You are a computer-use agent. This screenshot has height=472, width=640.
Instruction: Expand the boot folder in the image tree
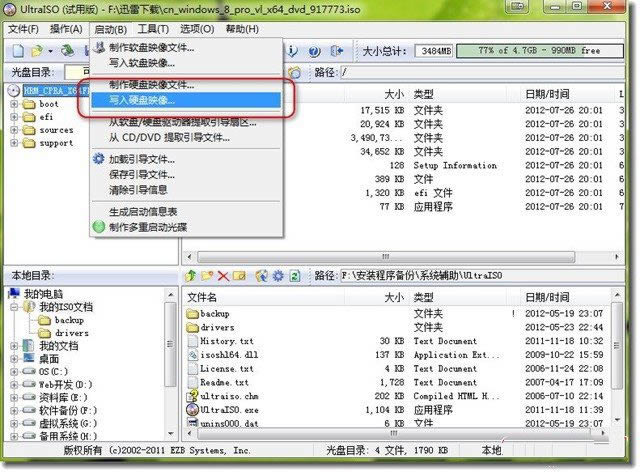[14, 104]
